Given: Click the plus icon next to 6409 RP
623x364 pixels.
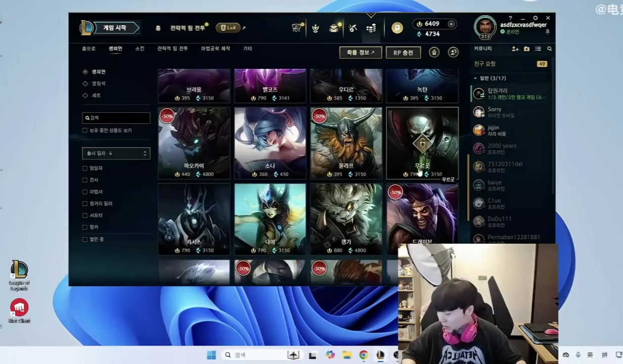Looking at the screenshot, I should [451, 24].
